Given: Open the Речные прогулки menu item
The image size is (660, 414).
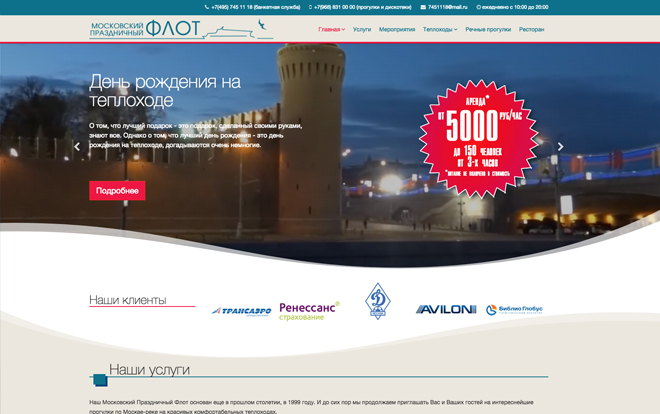Looking at the screenshot, I should point(488,29).
